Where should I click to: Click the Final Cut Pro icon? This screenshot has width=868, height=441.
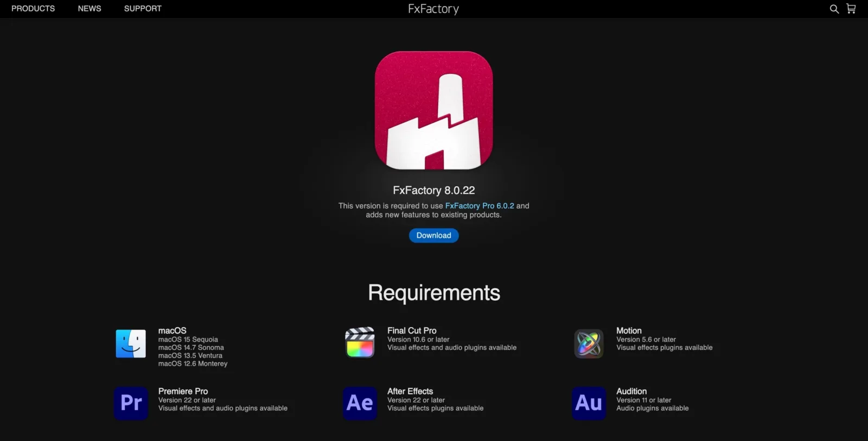pyautogui.click(x=360, y=343)
